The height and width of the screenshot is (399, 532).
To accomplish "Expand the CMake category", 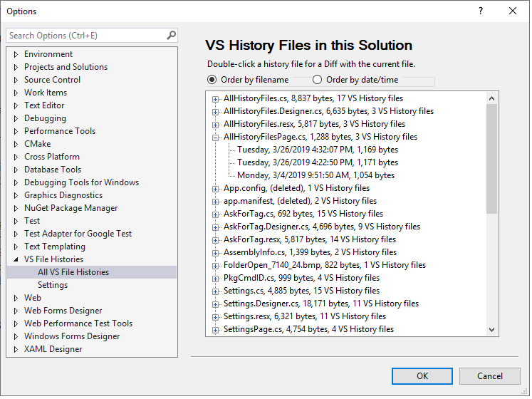I will (x=16, y=145).
